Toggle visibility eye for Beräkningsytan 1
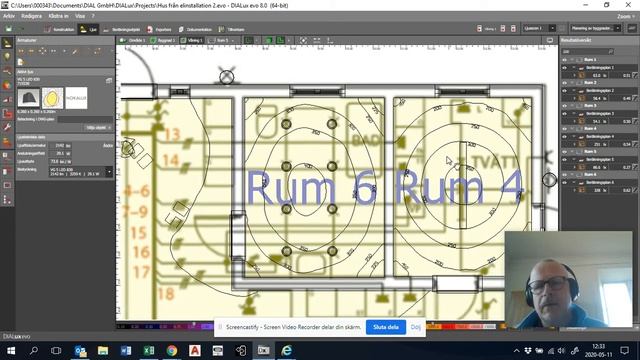This screenshot has height=360, width=640. (x=564, y=68)
